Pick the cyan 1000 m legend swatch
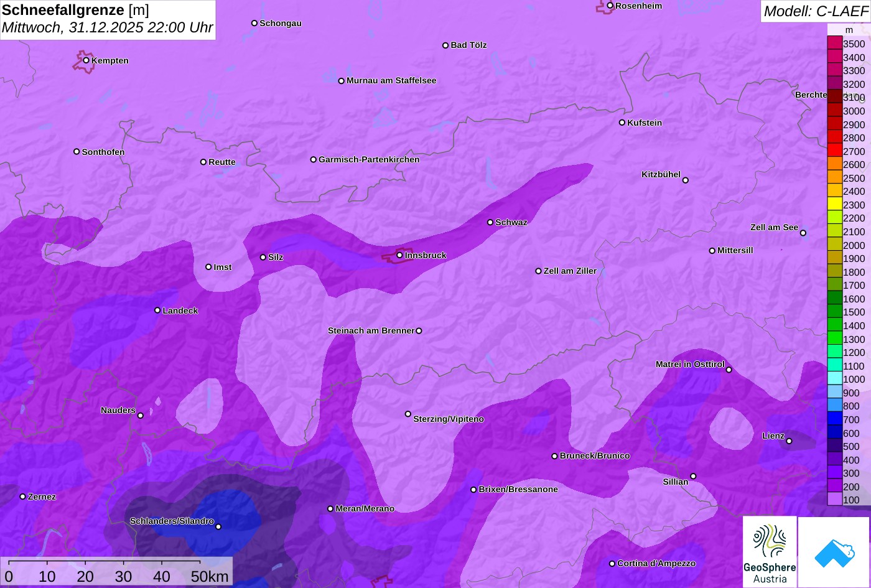 click(834, 379)
